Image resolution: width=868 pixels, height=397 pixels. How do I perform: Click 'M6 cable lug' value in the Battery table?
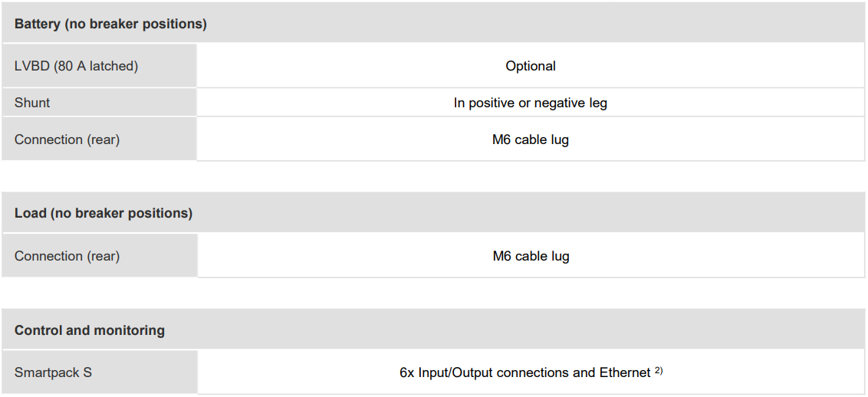531,139
